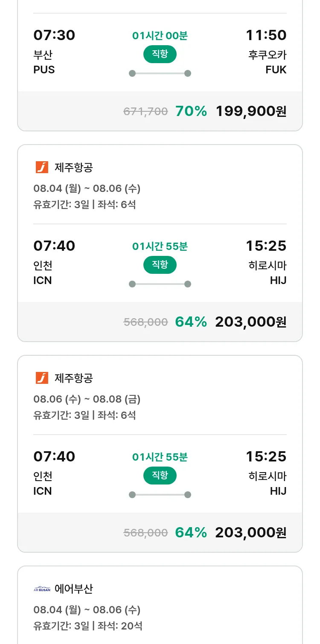Click the 01시간 00분 flight duration text
Viewport: 320px width, 644px height.
(x=160, y=36)
